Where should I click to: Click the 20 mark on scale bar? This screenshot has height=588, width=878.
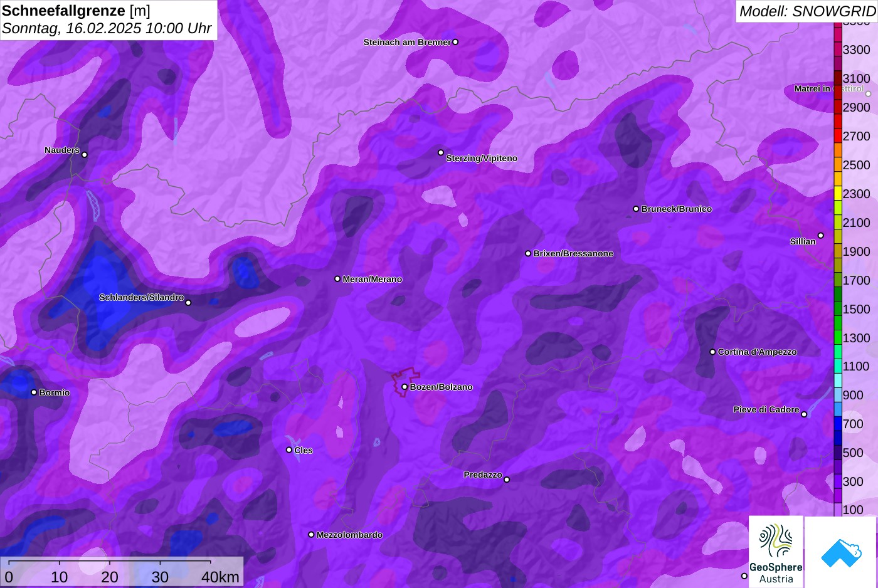pos(110,577)
